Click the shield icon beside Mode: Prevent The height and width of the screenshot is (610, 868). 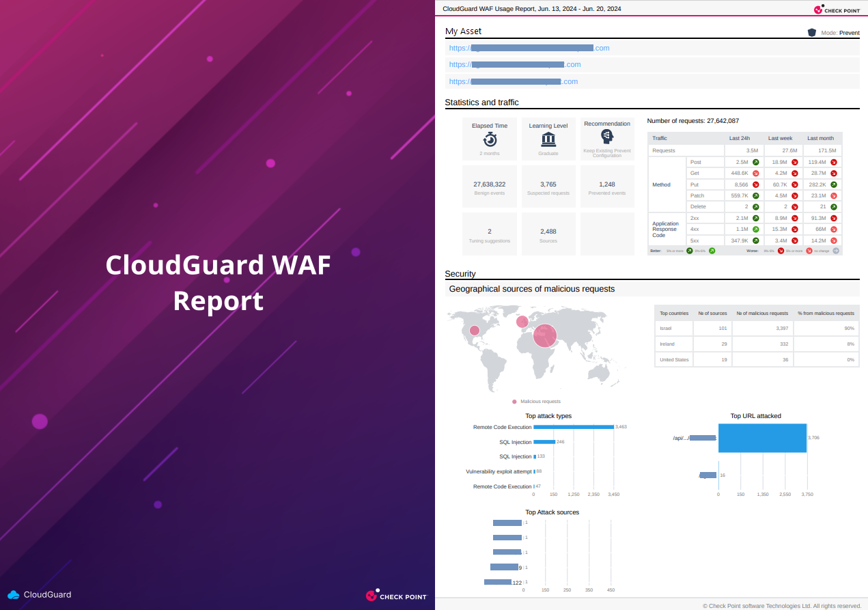[812, 32]
